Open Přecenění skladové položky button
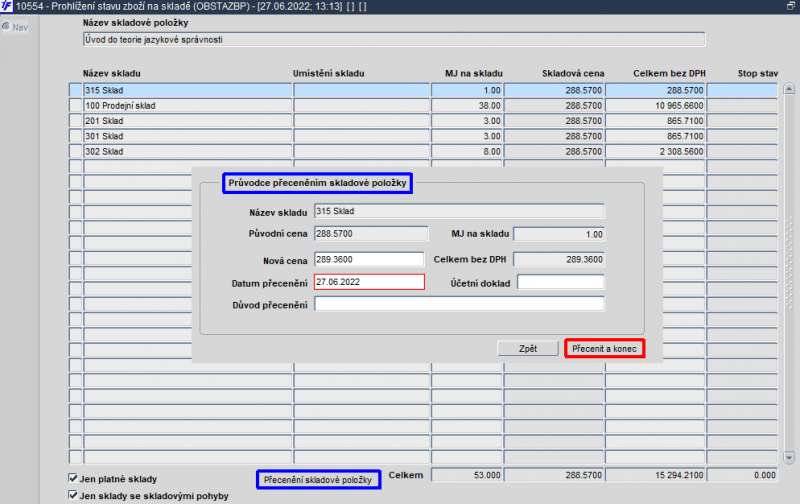Screen dimensions: 800x504 click(x=318, y=480)
